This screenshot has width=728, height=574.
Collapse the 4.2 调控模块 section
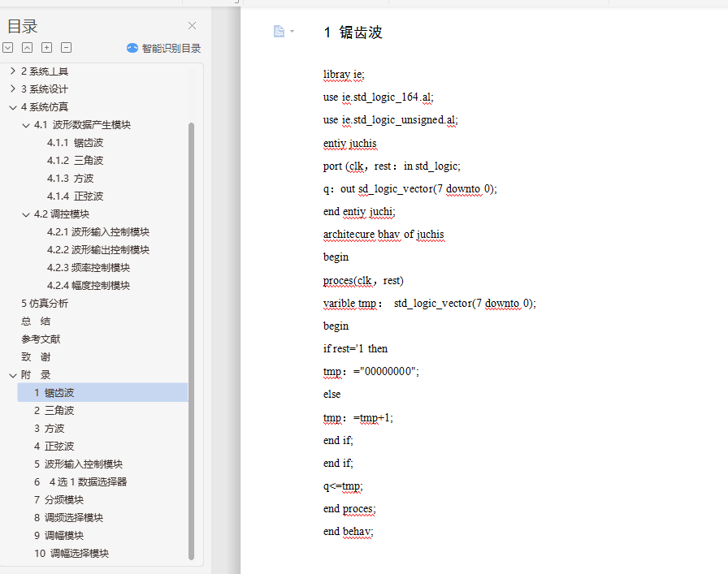click(x=26, y=214)
